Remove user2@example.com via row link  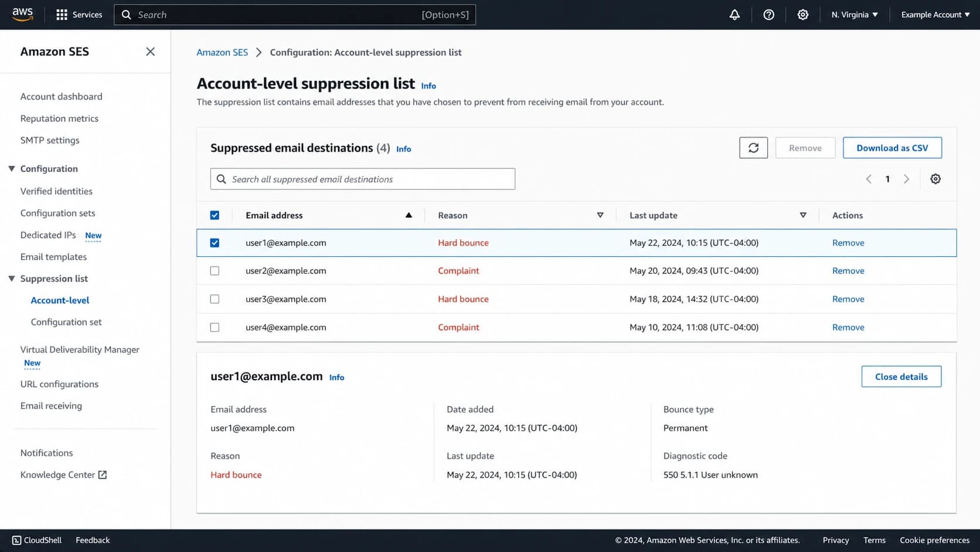coord(848,271)
